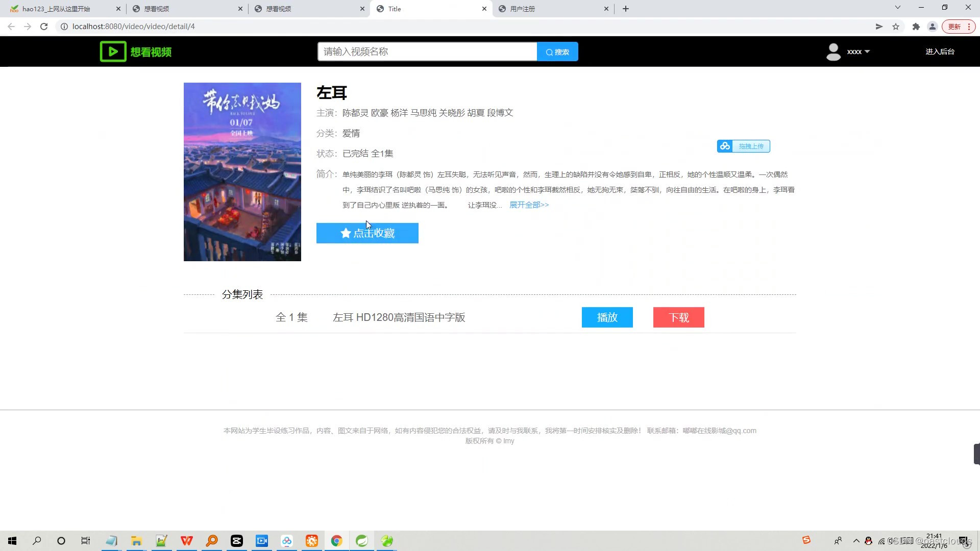The image size is (980, 551).
Task: Open the WPS icon in taskbar
Action: pyautogui.click(x=187, y=541)
